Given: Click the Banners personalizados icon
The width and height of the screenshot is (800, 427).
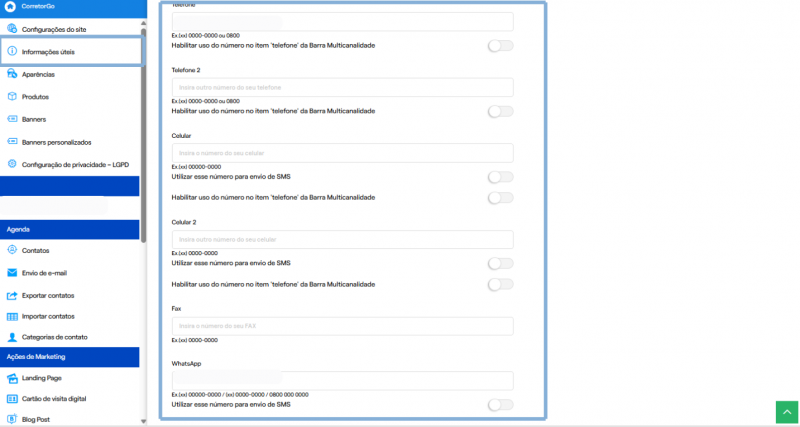Looking at the screenshot, I should [x=12, y=141].
